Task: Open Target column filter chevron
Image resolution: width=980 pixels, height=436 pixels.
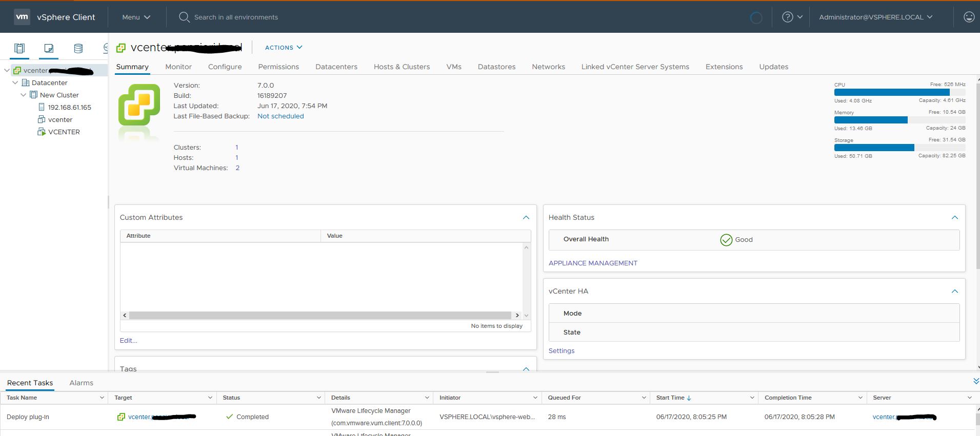Action: coord(210,398)
